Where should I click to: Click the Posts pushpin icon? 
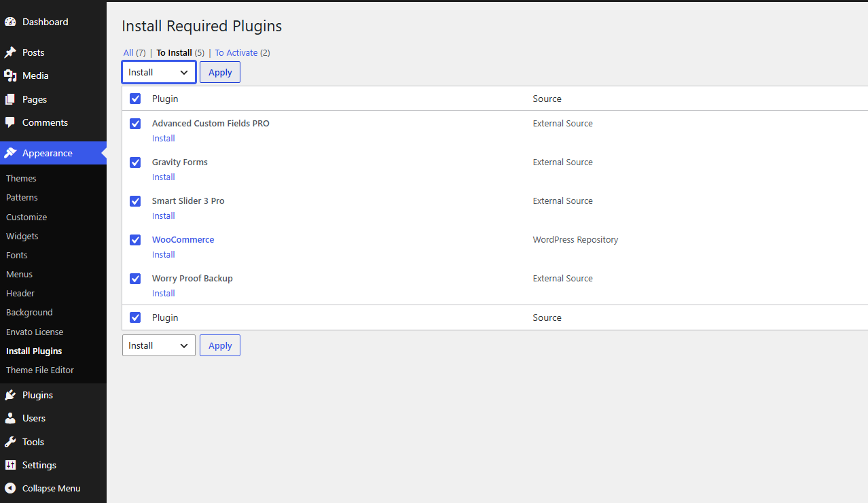pos(10,52)
